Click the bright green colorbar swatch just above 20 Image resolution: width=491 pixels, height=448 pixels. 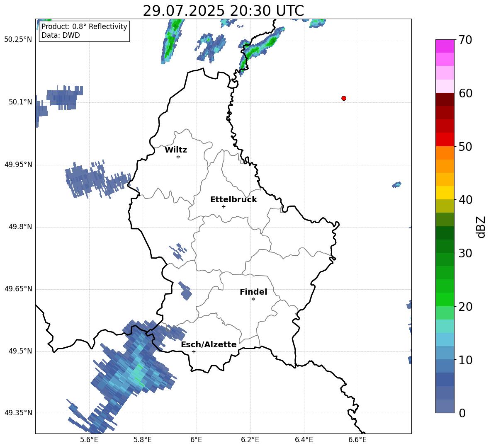445,300
